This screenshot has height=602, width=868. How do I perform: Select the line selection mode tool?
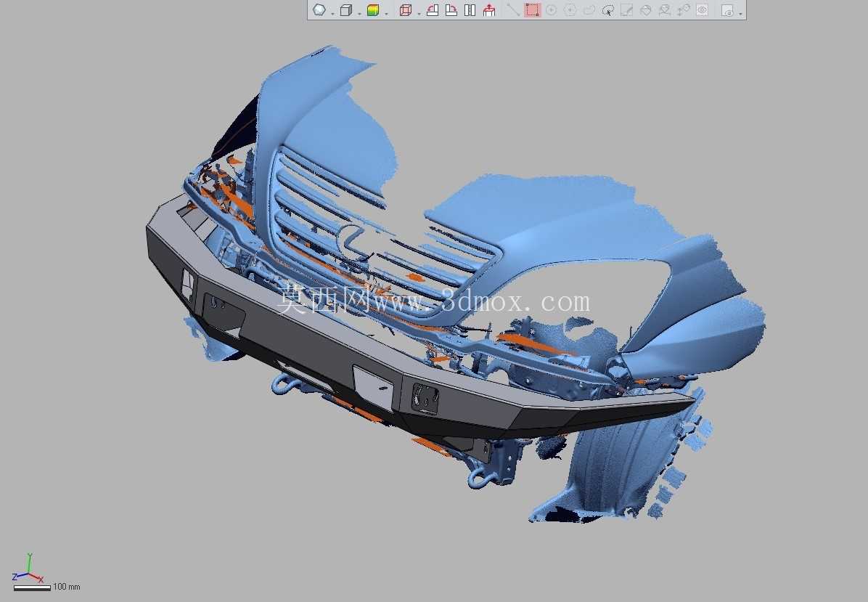513,10
